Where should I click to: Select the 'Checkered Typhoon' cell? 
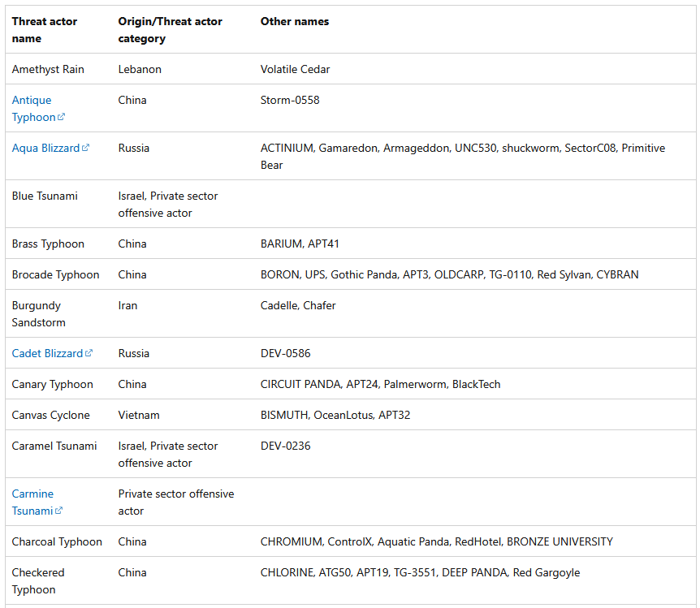(38, 580)
